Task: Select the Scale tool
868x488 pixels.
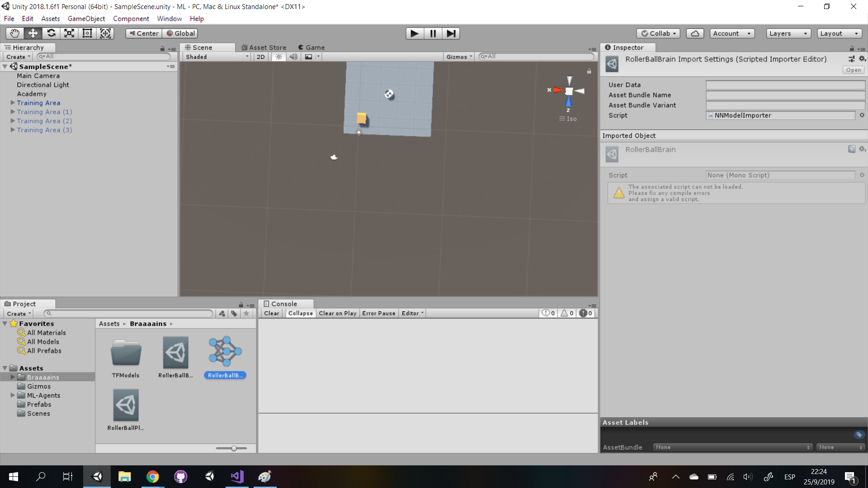Action: pos(69,33)
